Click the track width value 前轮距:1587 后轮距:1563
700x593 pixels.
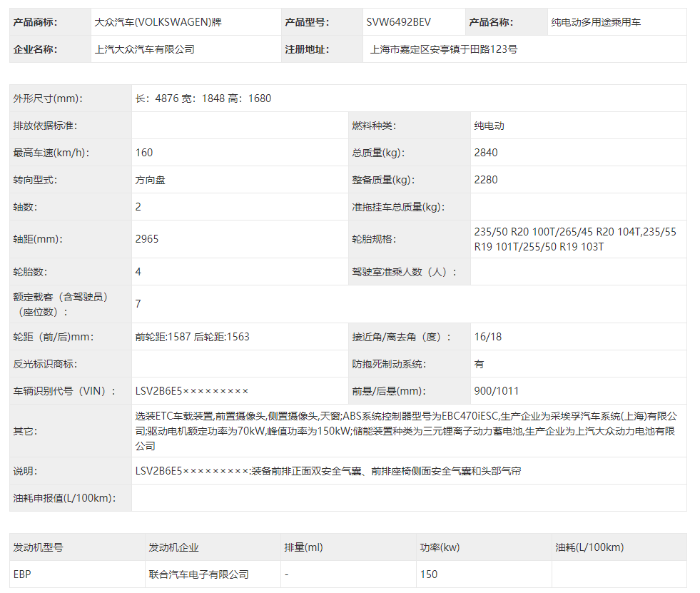tap(193, 337)
